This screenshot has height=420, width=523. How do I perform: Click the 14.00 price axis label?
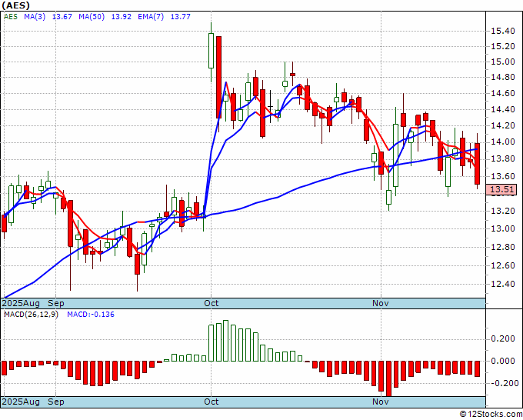coord(503,142)
